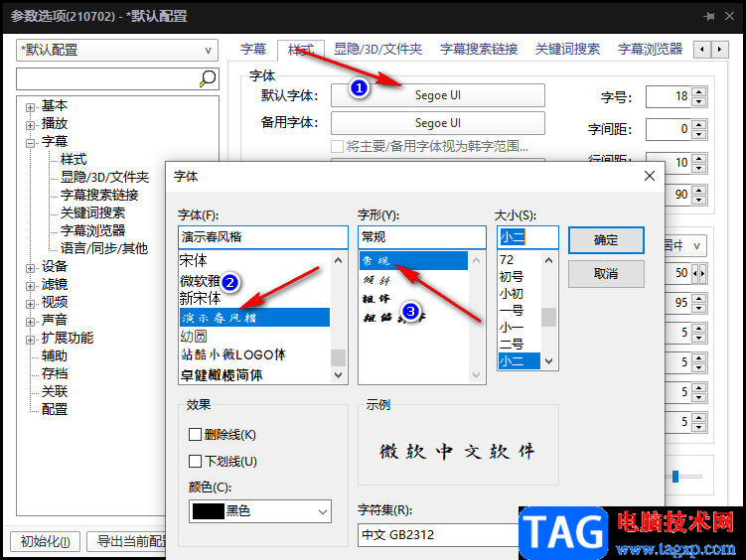Click the 默认字体 Segoe UI button
The width and height of the screenshot is (746, 560).
pos(438,95)
